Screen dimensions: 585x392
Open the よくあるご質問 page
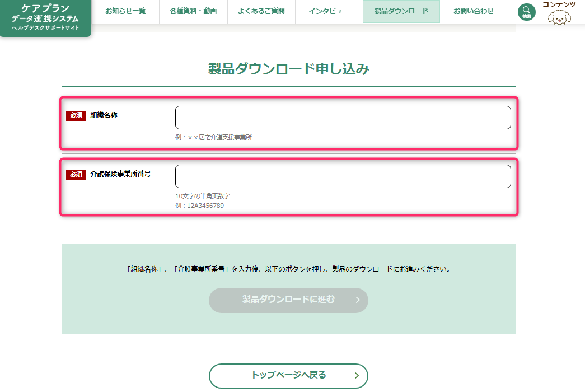pyautogui.click(x=261, y=11)
